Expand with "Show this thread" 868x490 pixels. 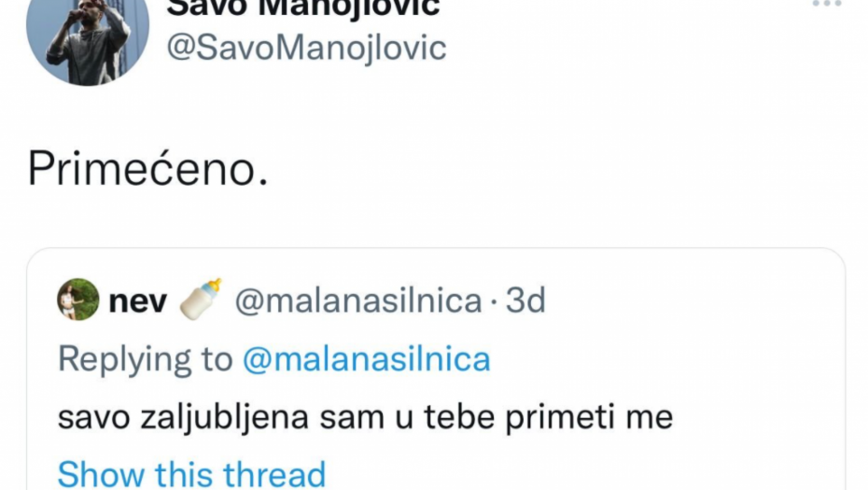(x=191, y=473)
